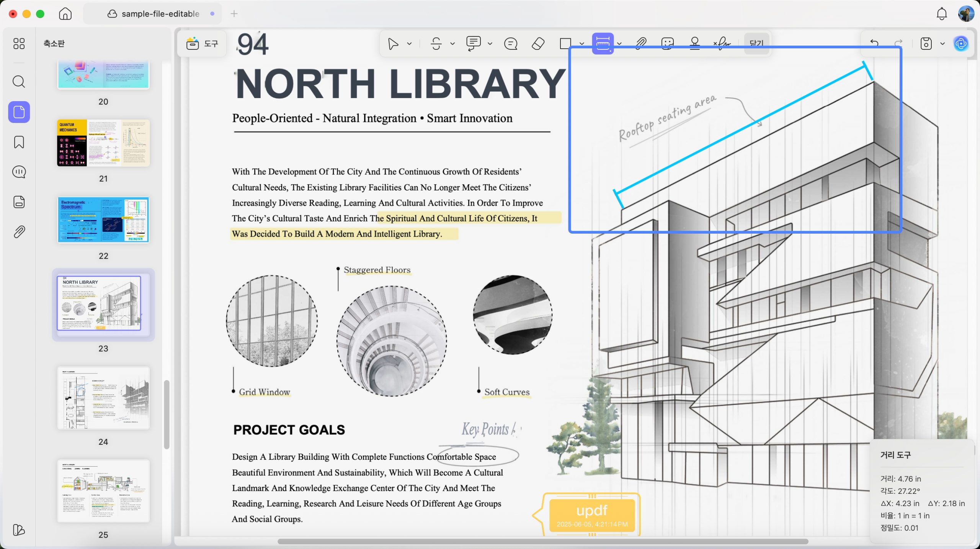Select page 23 North Library thumbnail
This screenshot has width=980, height=549.
coord(103,305)
